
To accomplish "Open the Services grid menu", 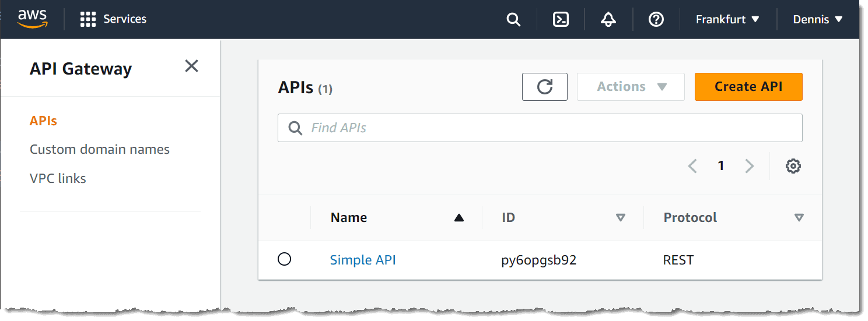I will (87, 19).
